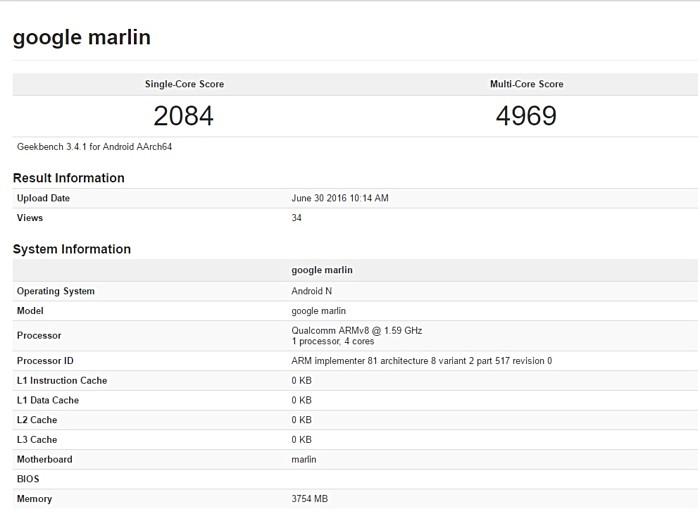700x514 pixels.
Task: Select the Multi-Core Score header
Action: pos(527,84)
